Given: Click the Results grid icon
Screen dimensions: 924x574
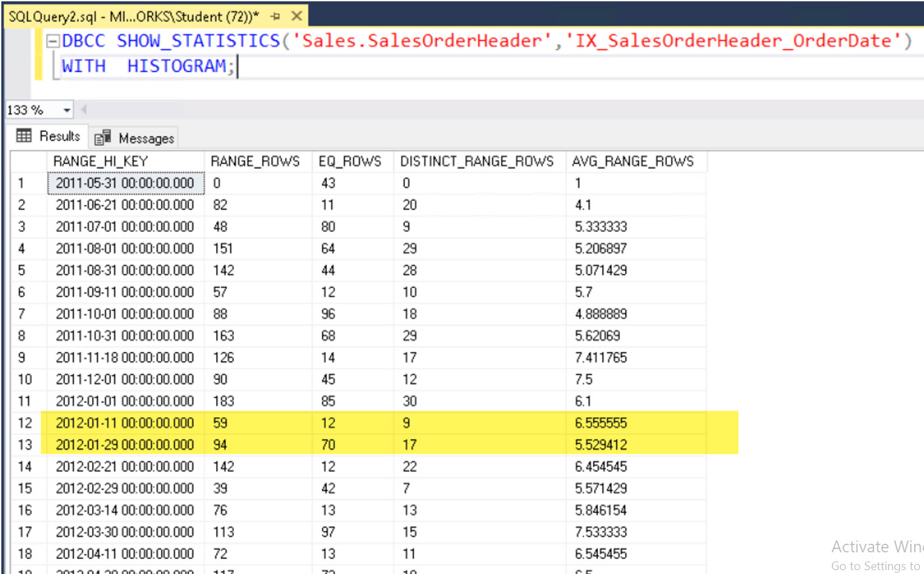Looking at the screenshot, I should [x=24, y=136].
